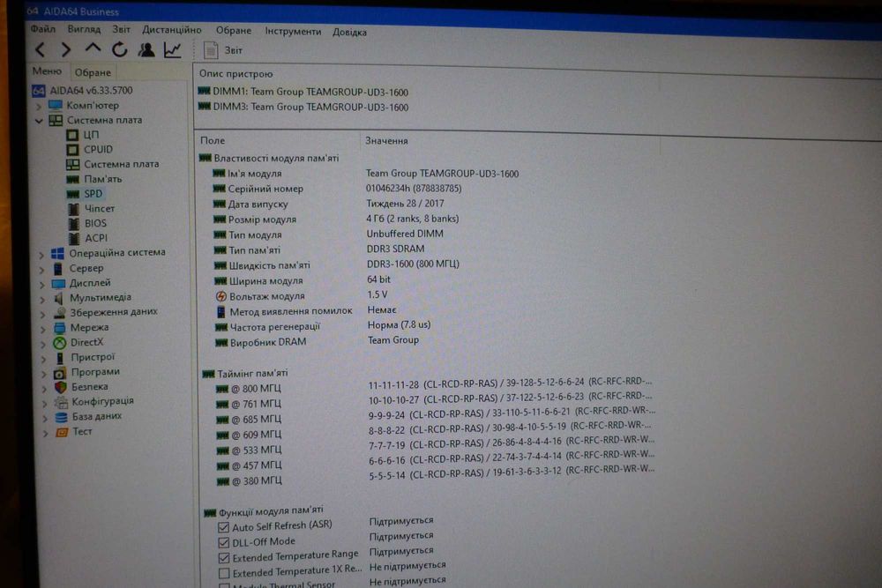The height and width of the screenshot is (588, 882).
Task: Open the Файл menu
Action: [x=42, y=29]
